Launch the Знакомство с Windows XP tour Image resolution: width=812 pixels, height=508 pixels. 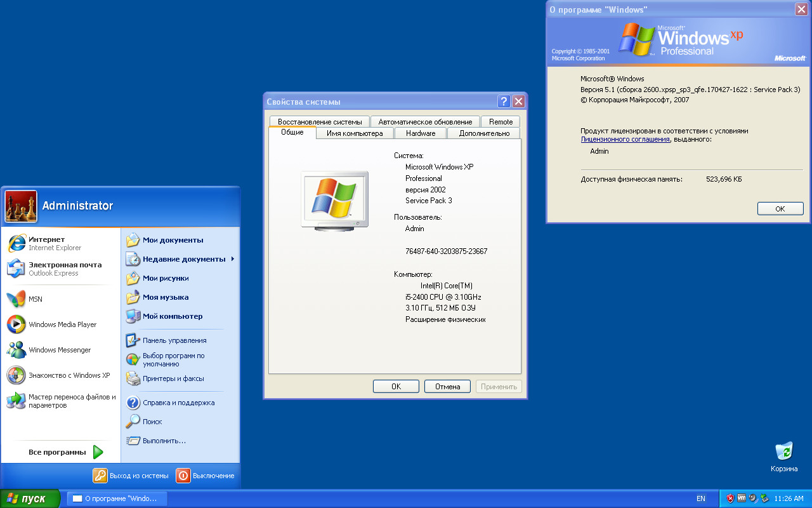tap(60, 375)
